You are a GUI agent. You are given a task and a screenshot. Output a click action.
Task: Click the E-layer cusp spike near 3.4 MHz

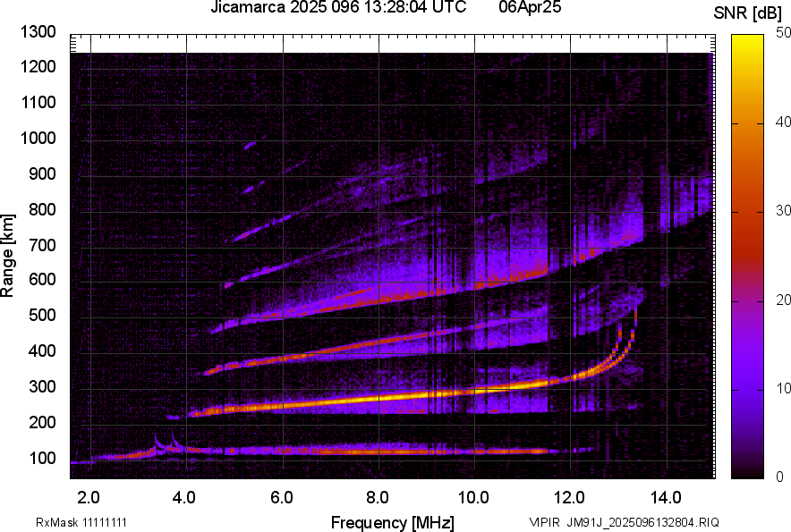(x=156, y=442)
